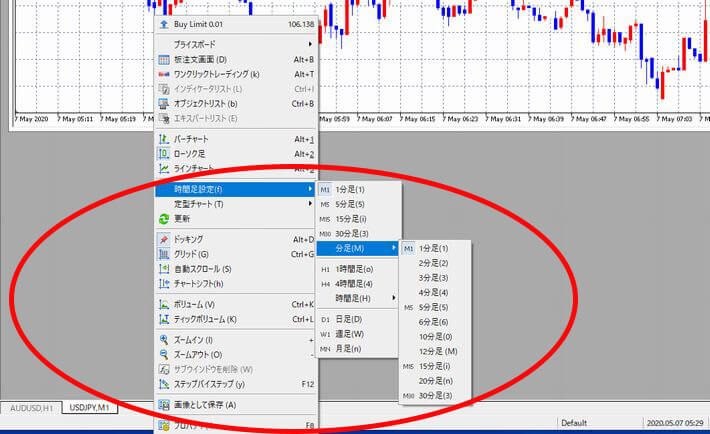The image size is (710, 434).
Task: Click the ズームイン magnifier icon
Action: (x=164, y=340)
